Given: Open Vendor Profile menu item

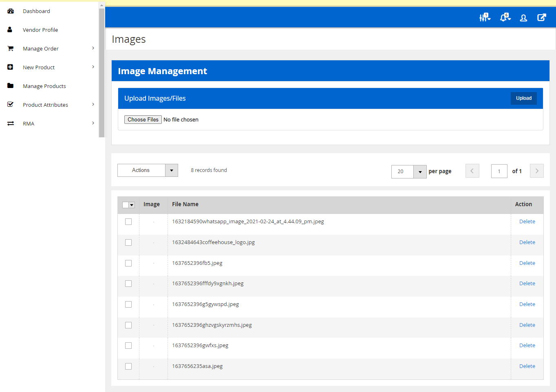Looking at the screenshot, I should 40,30.
